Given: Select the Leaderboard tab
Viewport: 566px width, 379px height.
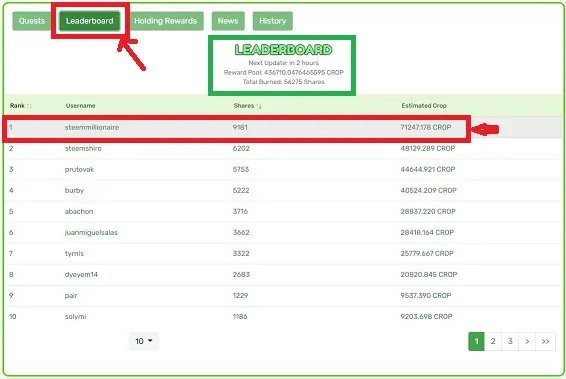Looking at the screenshot, I should click(90, 21).
